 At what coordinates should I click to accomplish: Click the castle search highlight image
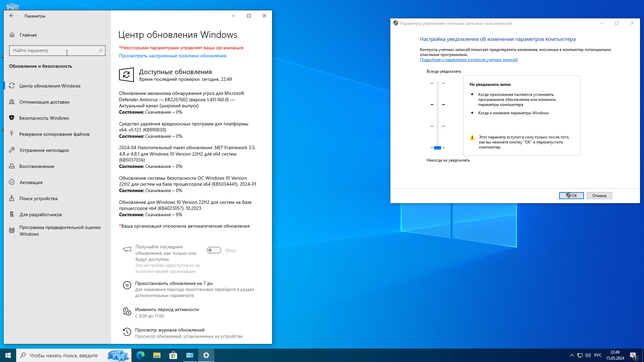click(x=118, y=355)
